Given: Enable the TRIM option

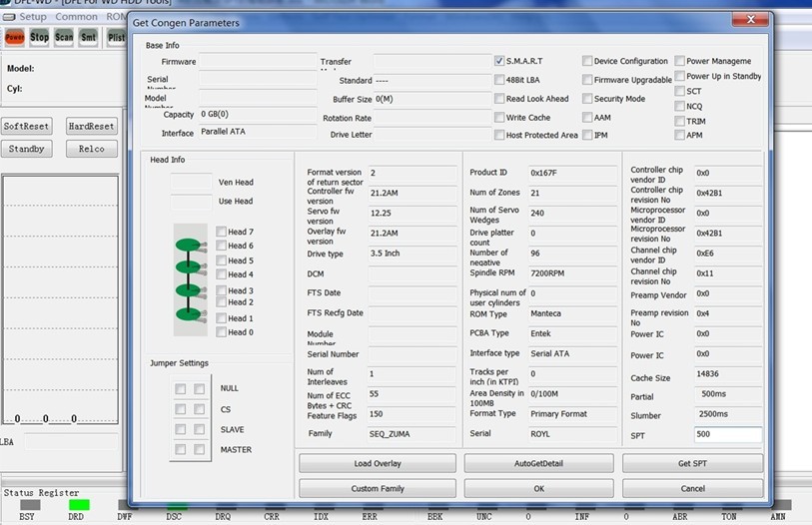Looking at the screenshot, I should (x=680, y=121).
